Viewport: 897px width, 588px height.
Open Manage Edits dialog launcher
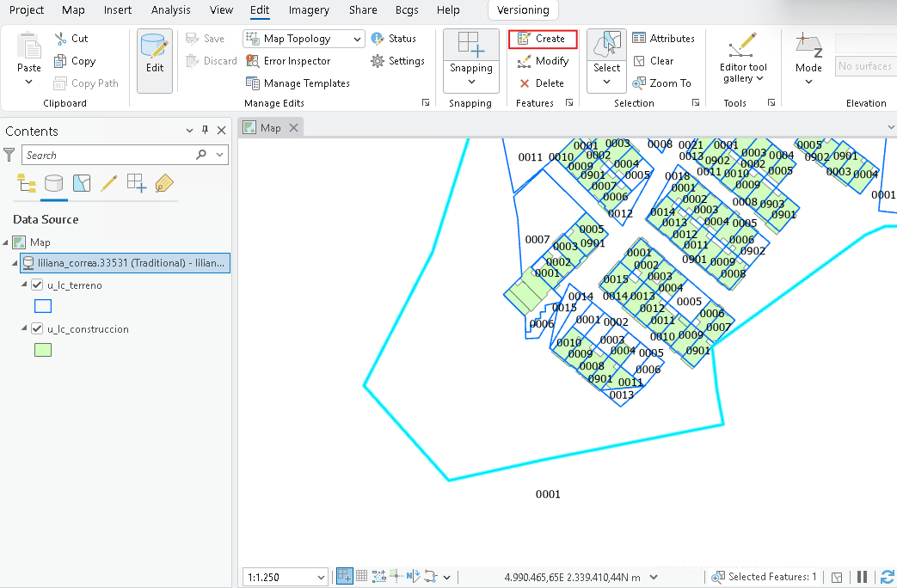pos(426,102)
